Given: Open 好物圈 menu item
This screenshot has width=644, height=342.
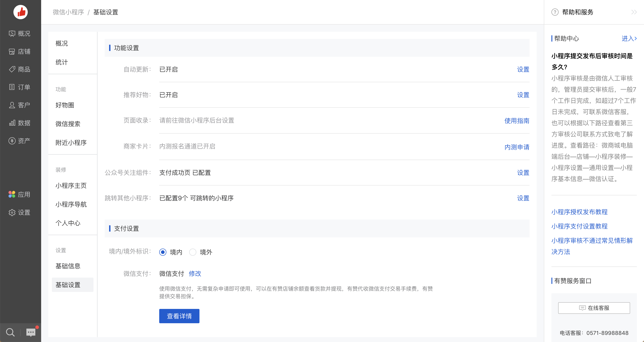Looking at the screenshot, I should point(65,105).
